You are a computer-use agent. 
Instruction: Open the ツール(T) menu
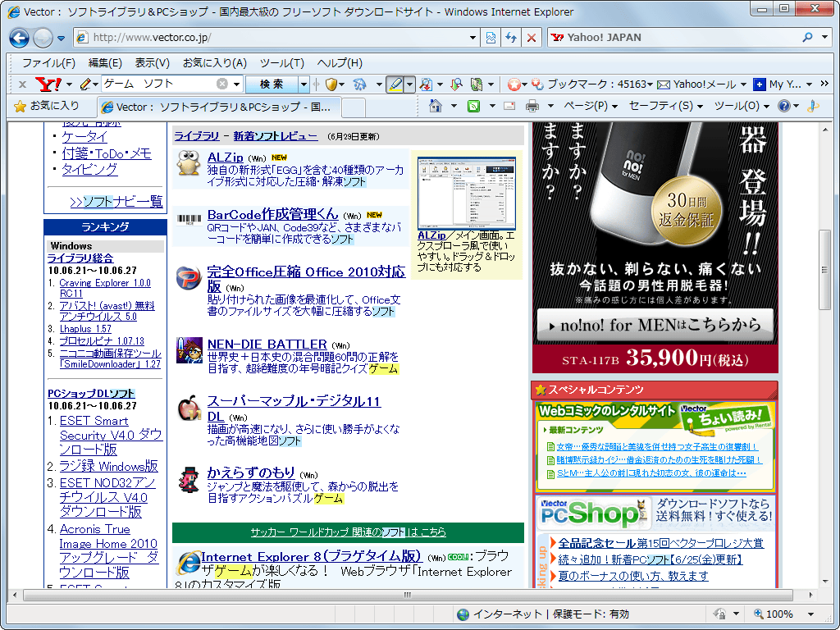(x=282, y=63)
